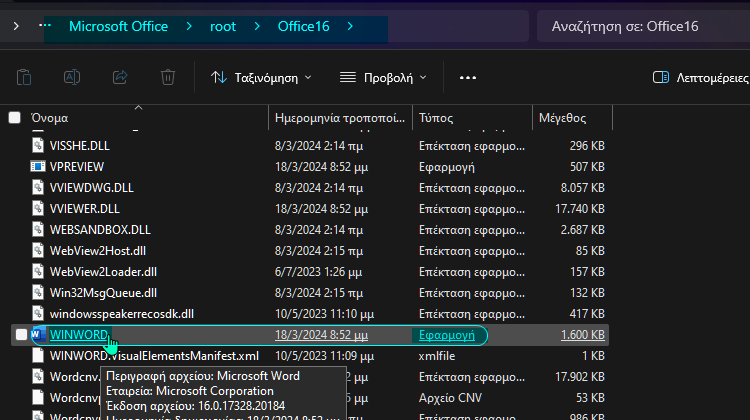Sort by date modified column header
Image resolution: width=750 pixels, height=420 pixels.
click(340, 118)
